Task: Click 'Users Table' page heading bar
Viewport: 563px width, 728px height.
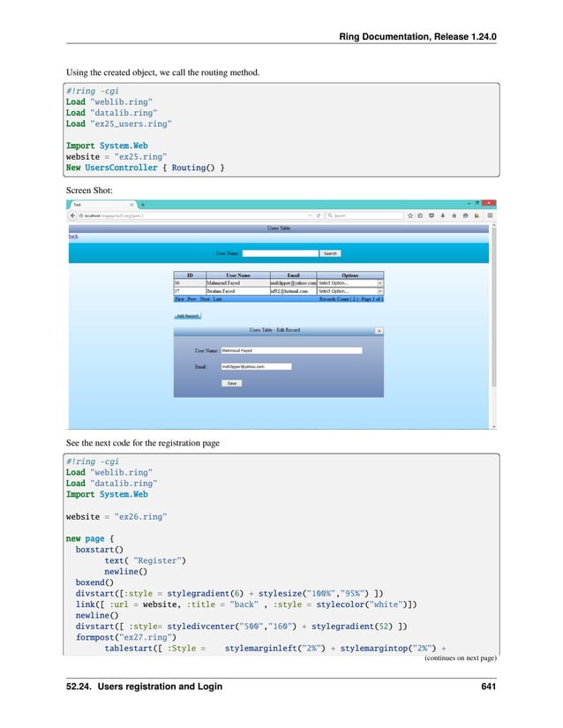Action: point(279,229)
